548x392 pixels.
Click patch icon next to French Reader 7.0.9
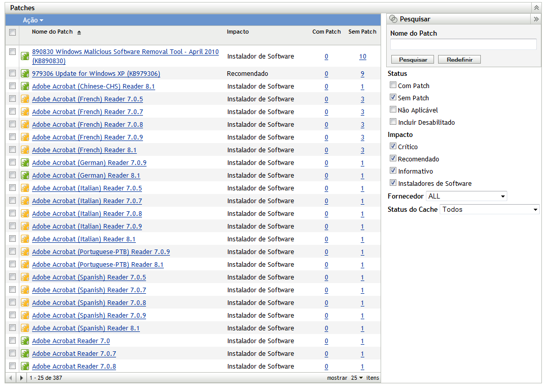pos(25,137)
